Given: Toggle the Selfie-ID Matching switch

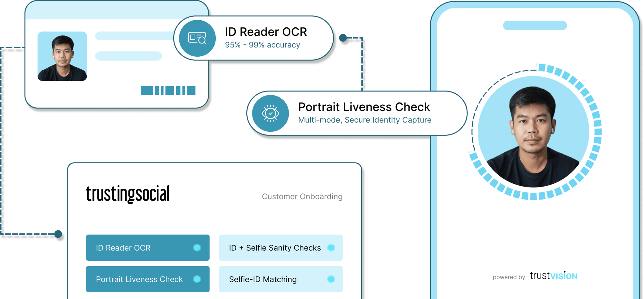Looking at the screenshot, I should 331,279.
